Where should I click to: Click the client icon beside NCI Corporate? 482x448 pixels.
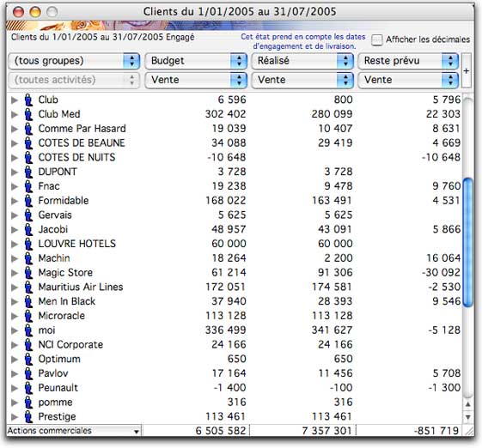click(x=28, y=345)
